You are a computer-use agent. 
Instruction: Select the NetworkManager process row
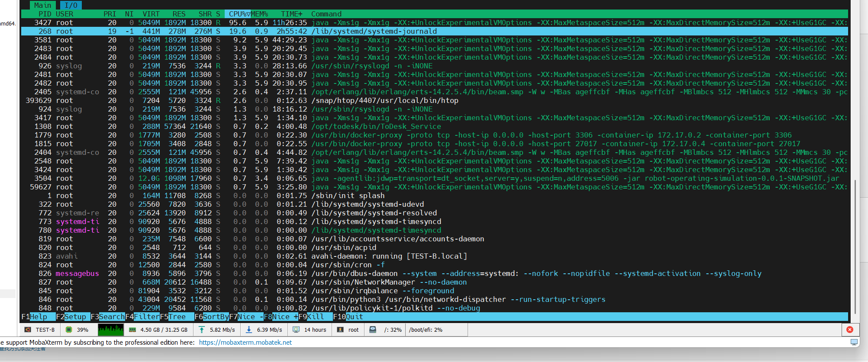pos(435,282)
